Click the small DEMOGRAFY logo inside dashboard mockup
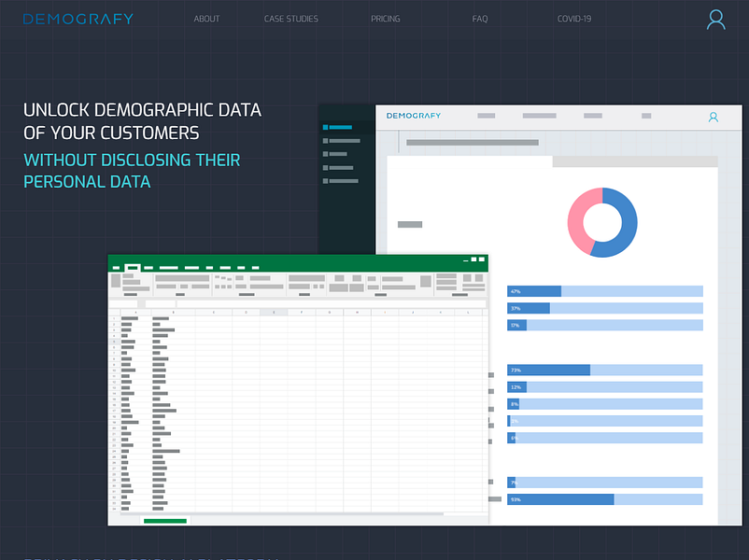The width and height of the screenshot is (749, 560). pos(414,116)
